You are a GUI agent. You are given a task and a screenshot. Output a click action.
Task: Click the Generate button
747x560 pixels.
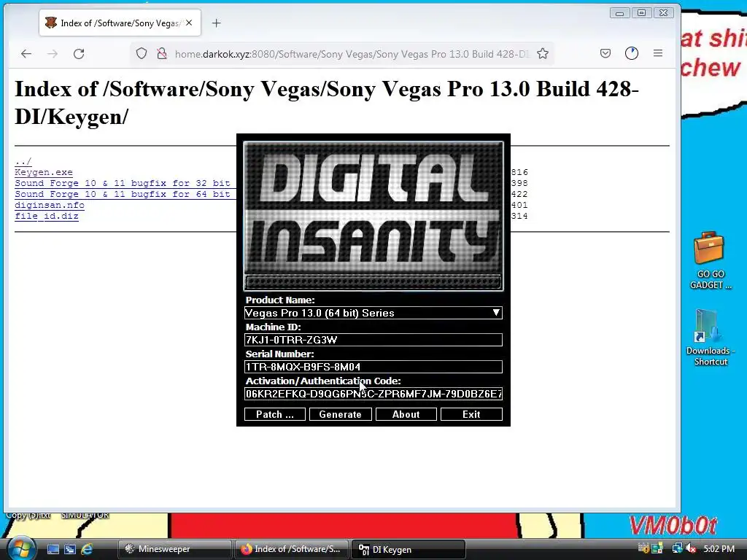click(340, 414)
